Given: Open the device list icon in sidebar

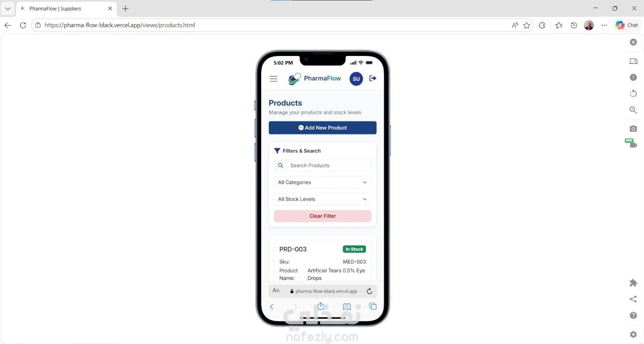Looking at the screenshot, I should 633,62.
